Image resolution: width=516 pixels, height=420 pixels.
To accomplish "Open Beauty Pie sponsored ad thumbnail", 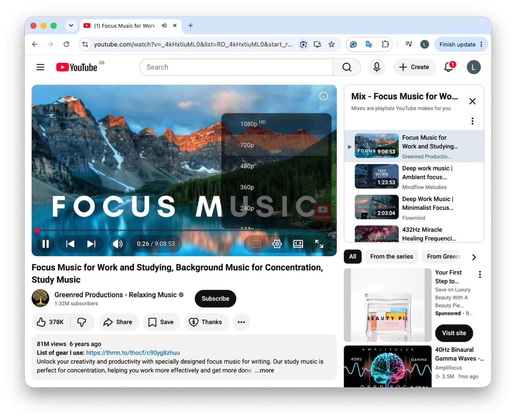I will 388,305.
